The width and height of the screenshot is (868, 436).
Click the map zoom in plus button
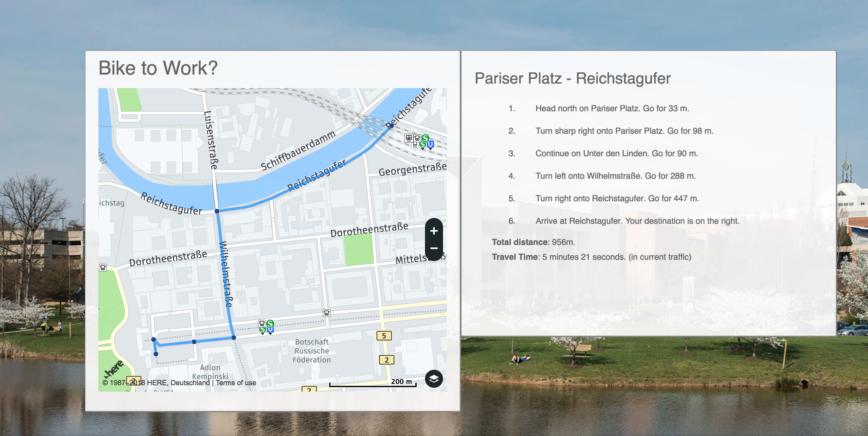434,231
